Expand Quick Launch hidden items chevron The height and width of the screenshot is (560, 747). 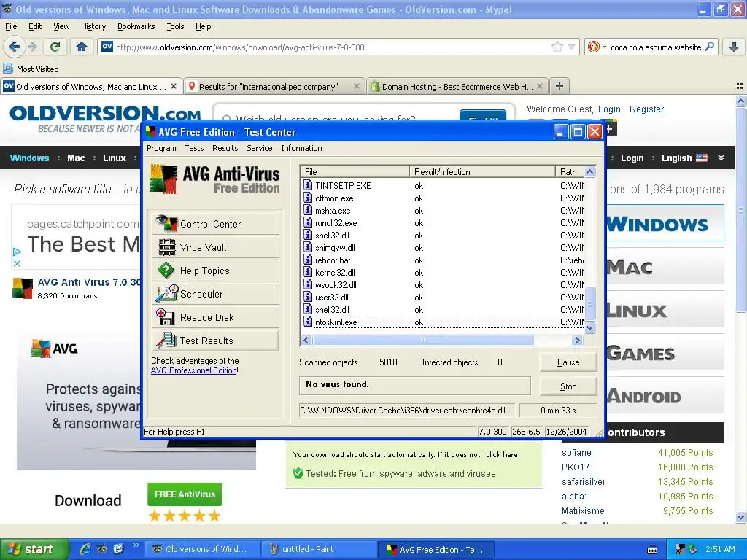coord(136,545)
